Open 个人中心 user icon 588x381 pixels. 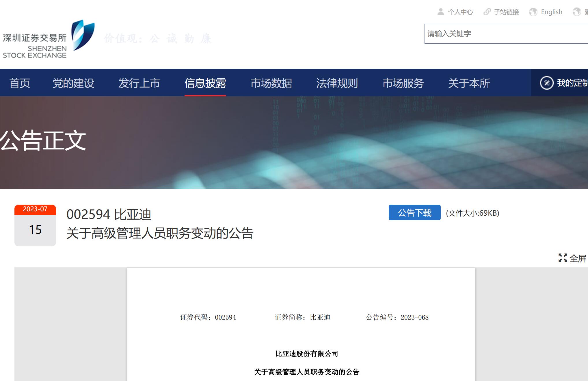(x=441, y=12)
